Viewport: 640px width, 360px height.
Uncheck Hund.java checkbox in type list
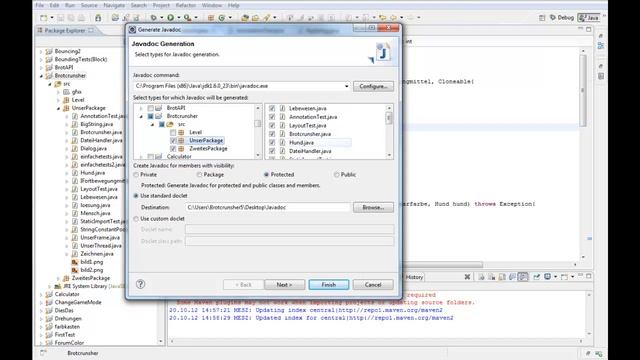pos(272,142)
